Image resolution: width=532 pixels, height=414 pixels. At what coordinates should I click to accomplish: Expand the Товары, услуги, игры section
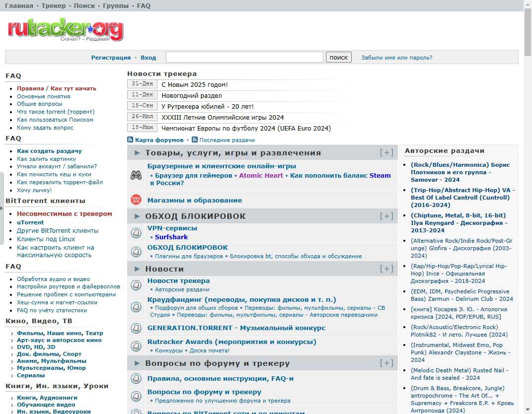[386, 153]
